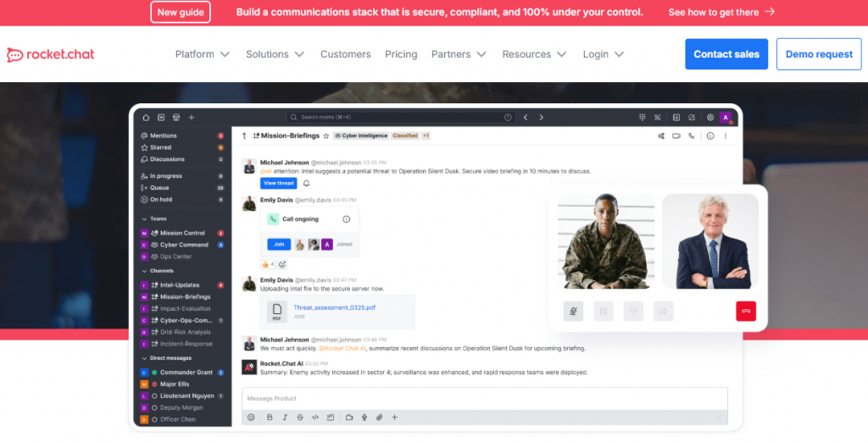Click the Message Product input field
868x442 pixels.
pos(484,398)
